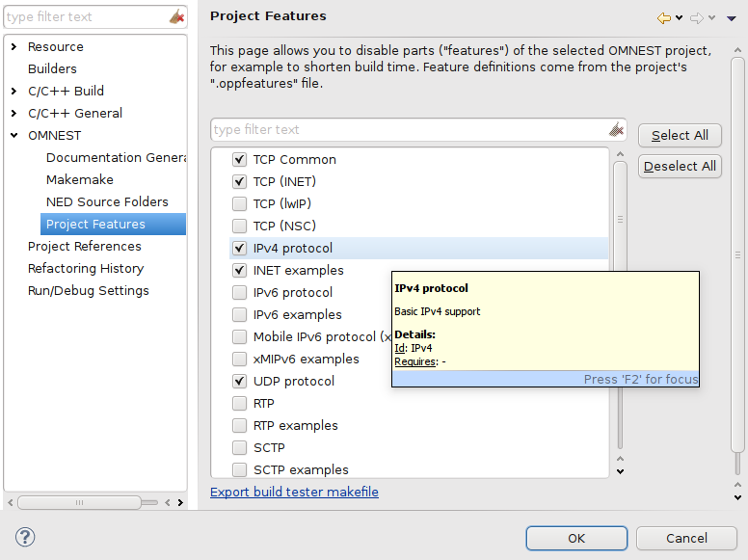Open Export build tester makefile link
Image resolution: width=748 pixels, height=560 pixels.
coord(294,492)
